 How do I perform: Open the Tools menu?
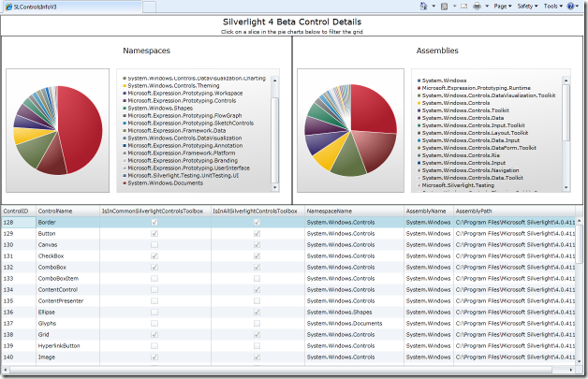click(553, 6)
